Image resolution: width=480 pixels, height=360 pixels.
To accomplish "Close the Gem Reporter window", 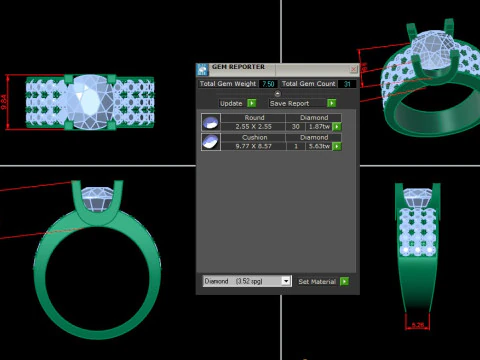I will click(x=353, y=69).
